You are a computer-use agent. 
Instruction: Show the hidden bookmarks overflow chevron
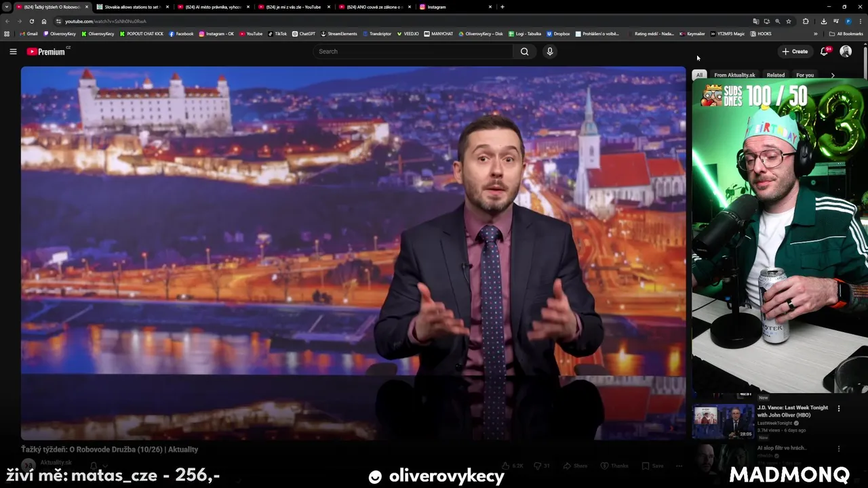(816, 34)
